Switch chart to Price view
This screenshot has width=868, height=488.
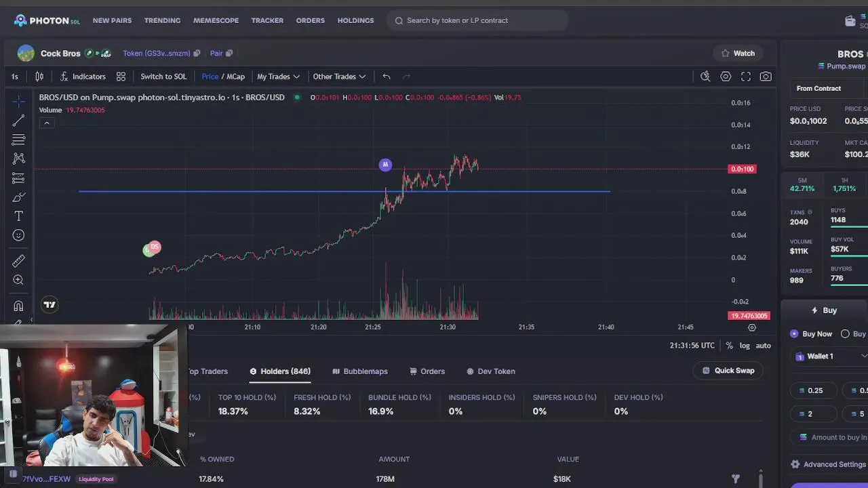pyautogui.click(x=210, y=77)
